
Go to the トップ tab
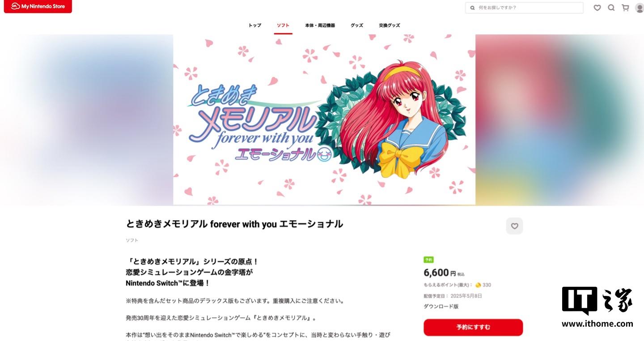point(255,26)
